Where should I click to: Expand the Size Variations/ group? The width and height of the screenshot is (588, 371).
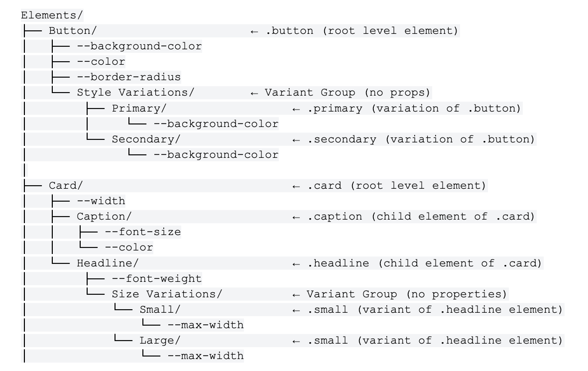click(167, 294)
